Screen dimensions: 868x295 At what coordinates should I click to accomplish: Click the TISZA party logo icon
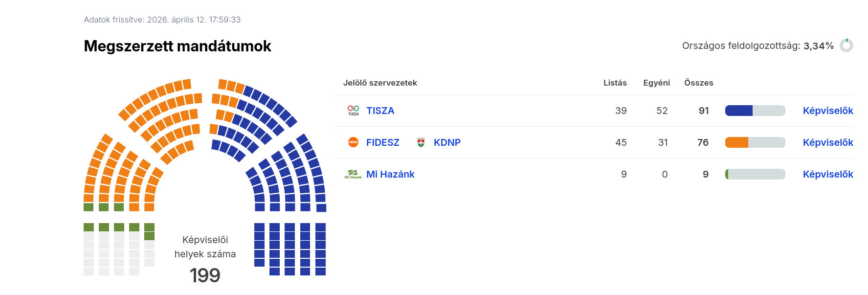(x=353, y=111)
